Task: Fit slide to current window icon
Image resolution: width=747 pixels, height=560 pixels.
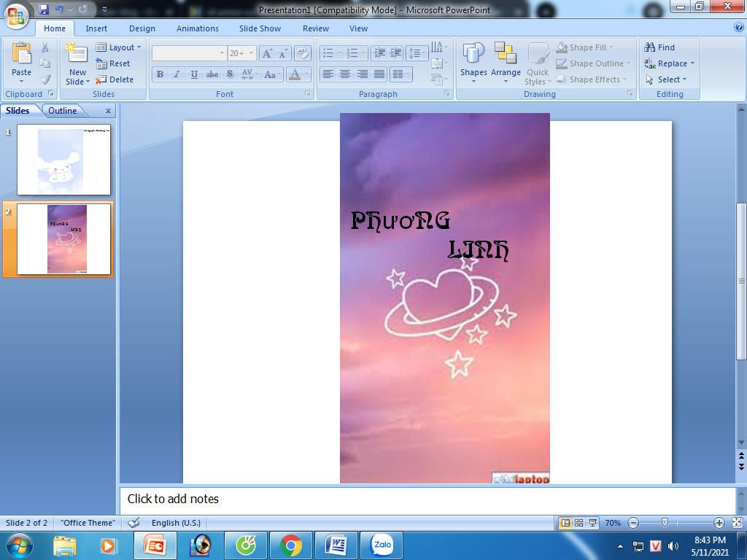Action: (737, 523)
